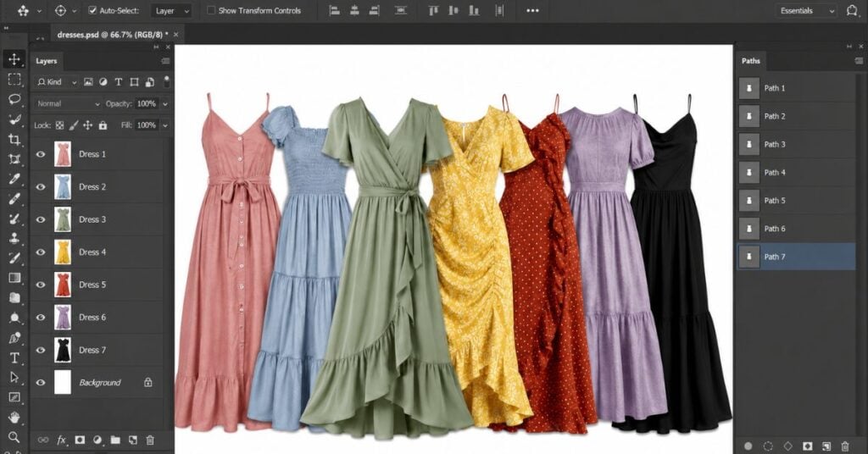
Task: Open layer style fx menu
Action: 61,440
